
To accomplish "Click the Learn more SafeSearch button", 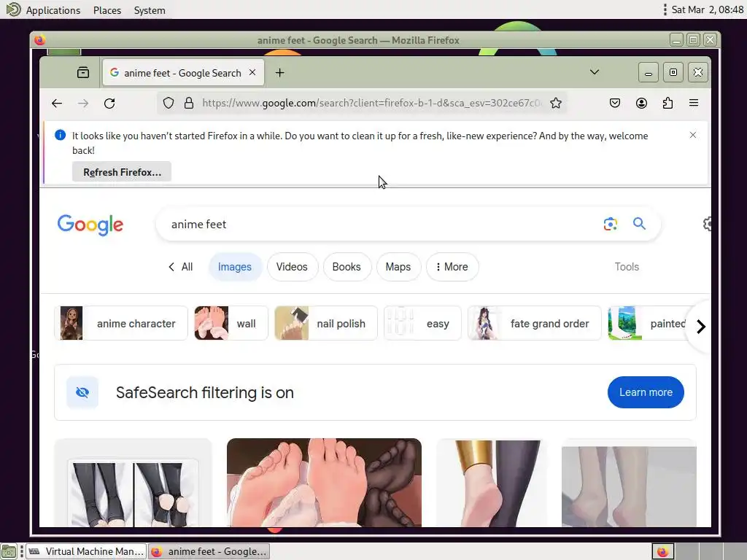I will (646, 392).
